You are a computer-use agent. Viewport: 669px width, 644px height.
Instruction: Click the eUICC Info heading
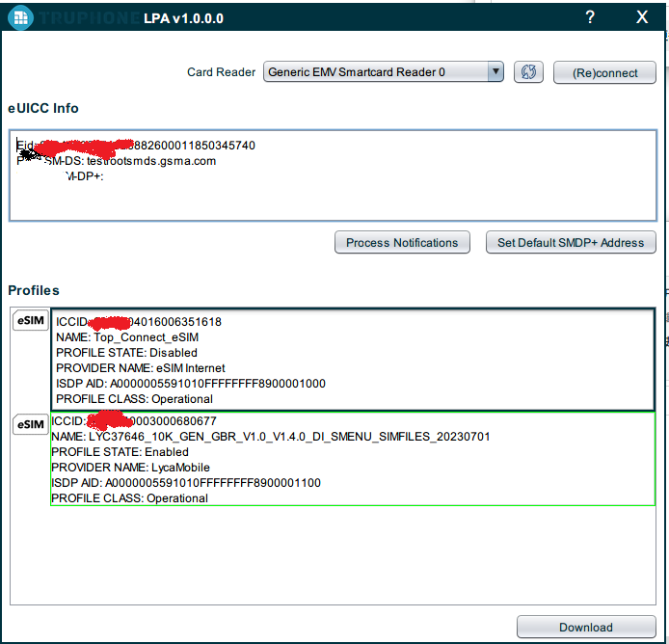43,108
